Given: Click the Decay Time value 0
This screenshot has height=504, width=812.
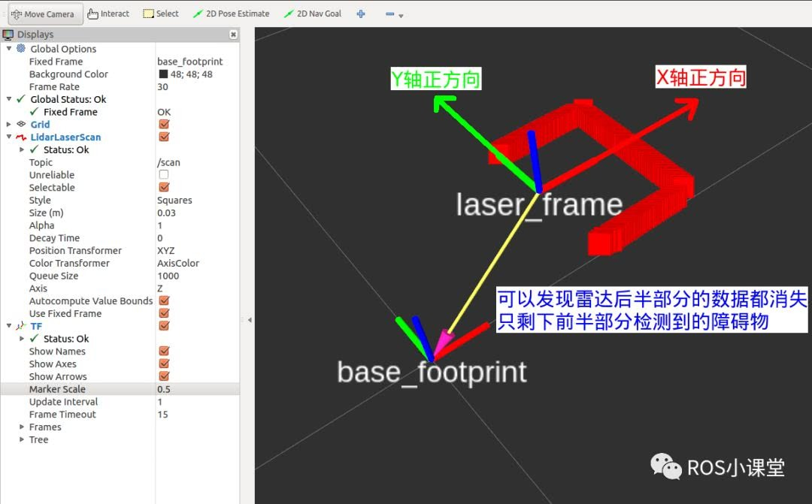Looking at the screenshot, I should coord(160,238).
